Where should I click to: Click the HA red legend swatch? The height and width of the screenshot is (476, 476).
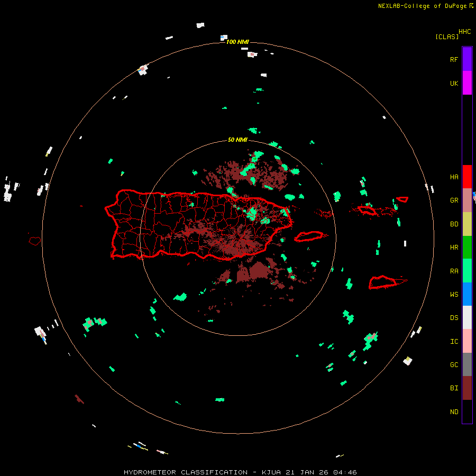467,177
